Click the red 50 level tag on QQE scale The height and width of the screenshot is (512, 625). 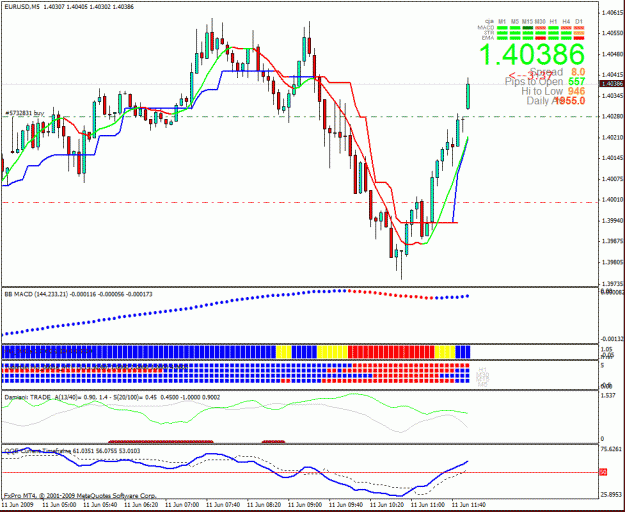coord(603,472)
